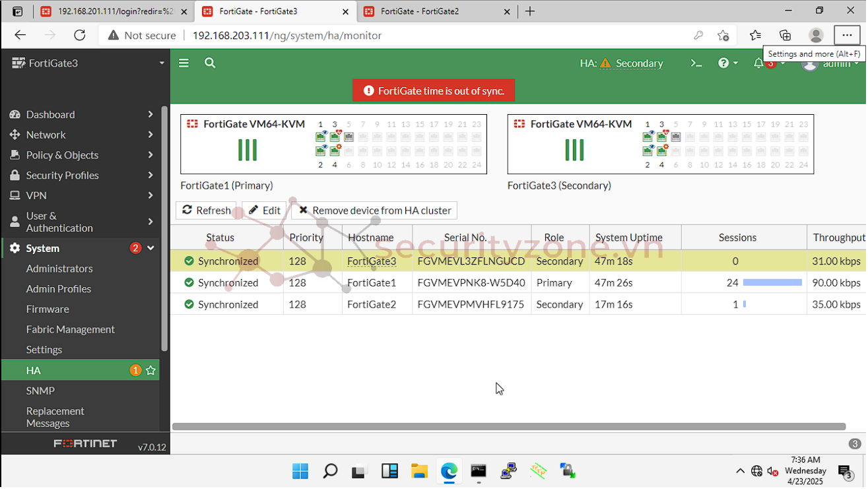The height and width of the screenshot is (489, 868).
Task: Open System Settings page
Action: [44, 350]
